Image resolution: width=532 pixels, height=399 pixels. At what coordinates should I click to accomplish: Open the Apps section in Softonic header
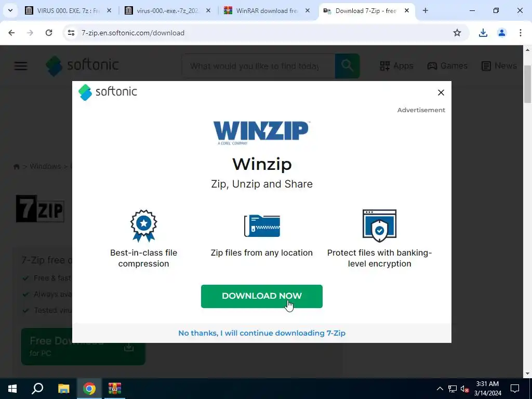pyautogui.click(x=396, y=65)
